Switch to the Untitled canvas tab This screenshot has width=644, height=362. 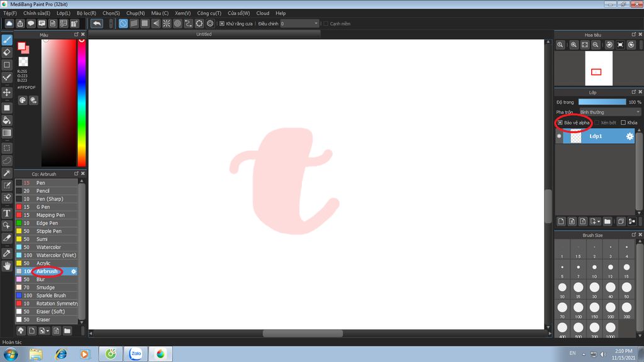[204, 34]
